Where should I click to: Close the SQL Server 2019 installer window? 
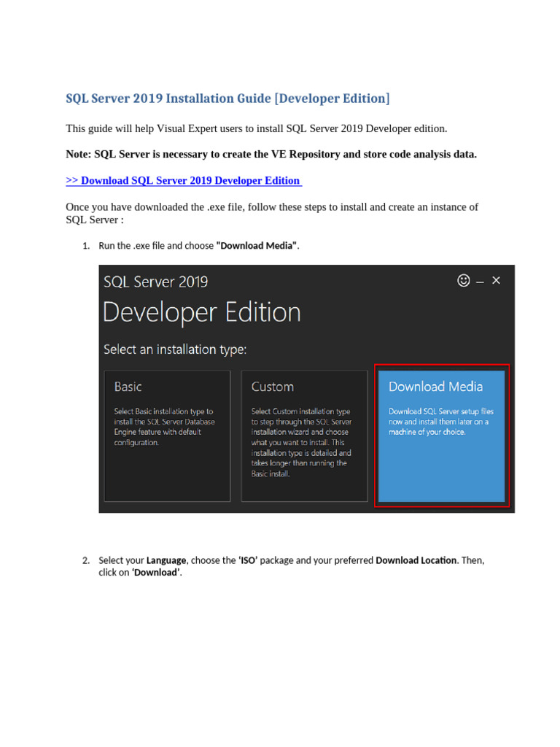point(496,280)
